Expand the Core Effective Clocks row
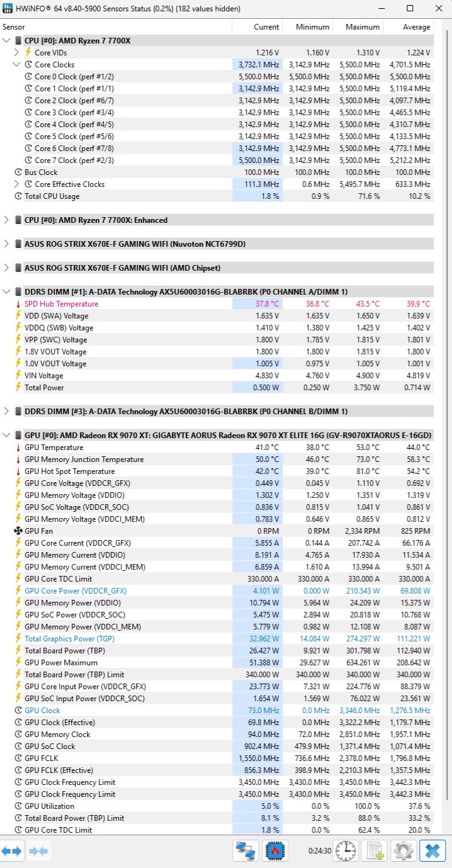This screenshot has height=868, width=452. coord(16,184)
